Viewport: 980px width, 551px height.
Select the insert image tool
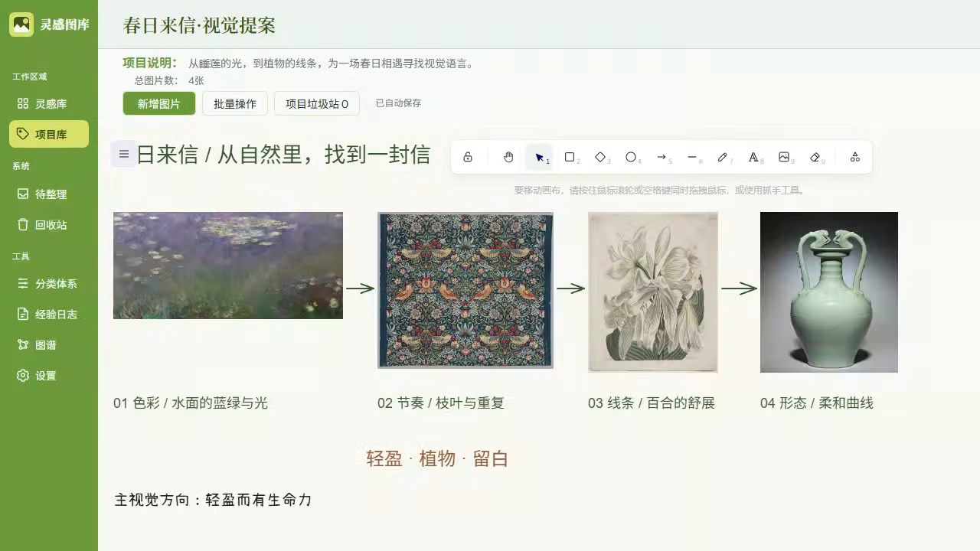(784, 157)
